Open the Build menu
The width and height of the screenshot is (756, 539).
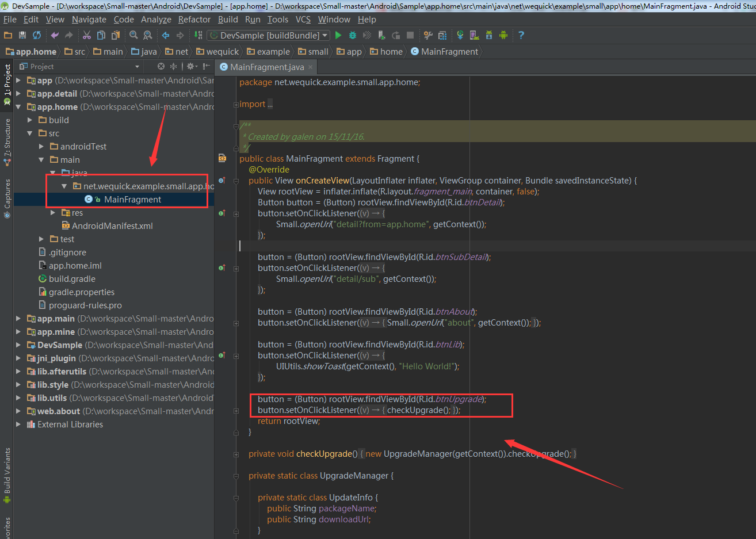coord(228,20)
